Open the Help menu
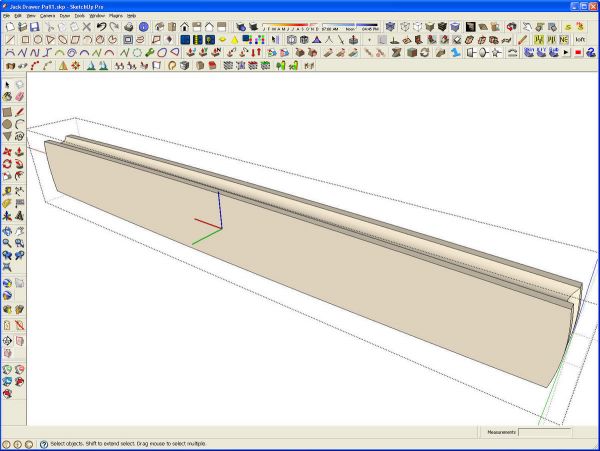The height and width of the screenshot is (451, 600). pyautogui.click(x=131, y=16)
